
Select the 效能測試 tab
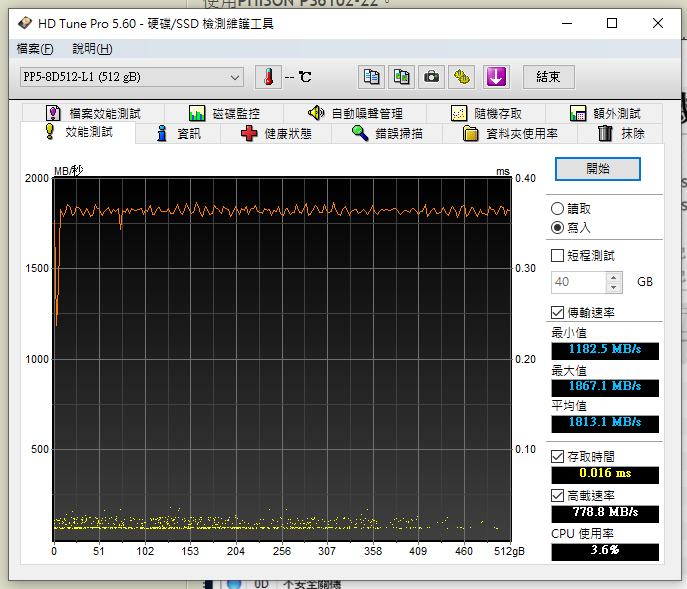click(x=79, y=132)
